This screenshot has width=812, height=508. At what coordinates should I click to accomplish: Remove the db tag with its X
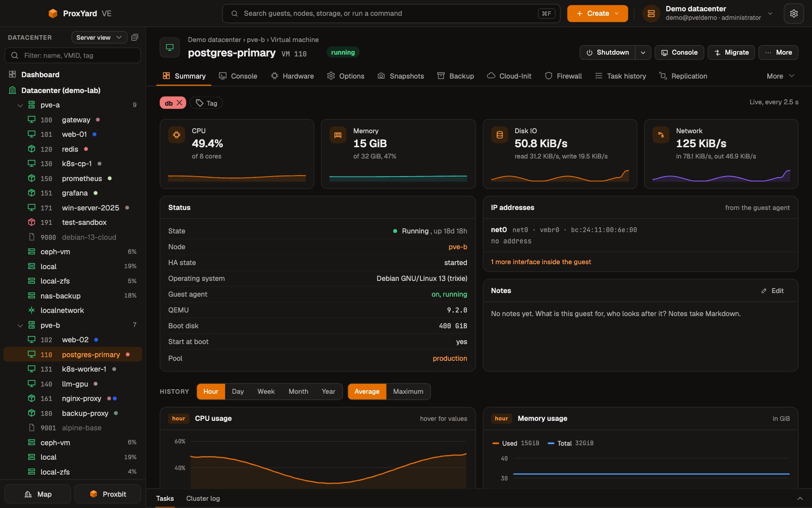(x=180, y=103)
